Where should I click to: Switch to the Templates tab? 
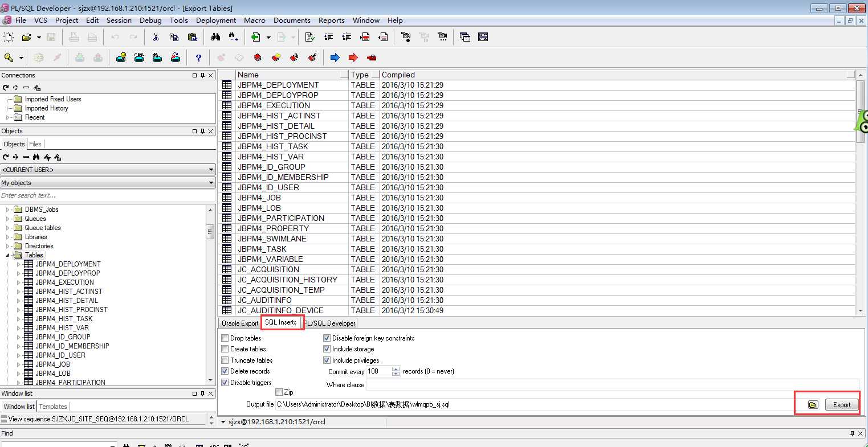click(x=53, y=407)
